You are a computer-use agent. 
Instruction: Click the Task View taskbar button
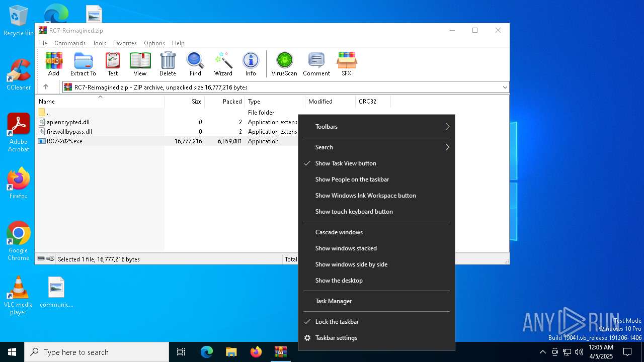click(181, 352)
